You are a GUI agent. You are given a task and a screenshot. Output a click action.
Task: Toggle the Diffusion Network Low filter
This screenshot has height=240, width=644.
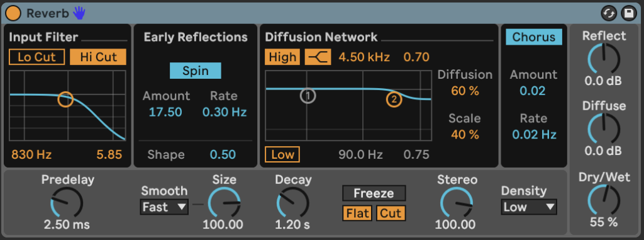(282, 155)
